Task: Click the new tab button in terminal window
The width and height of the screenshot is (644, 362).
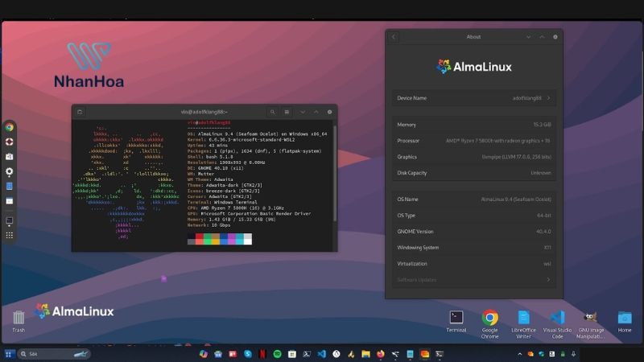Action: (x=80, y=112)
